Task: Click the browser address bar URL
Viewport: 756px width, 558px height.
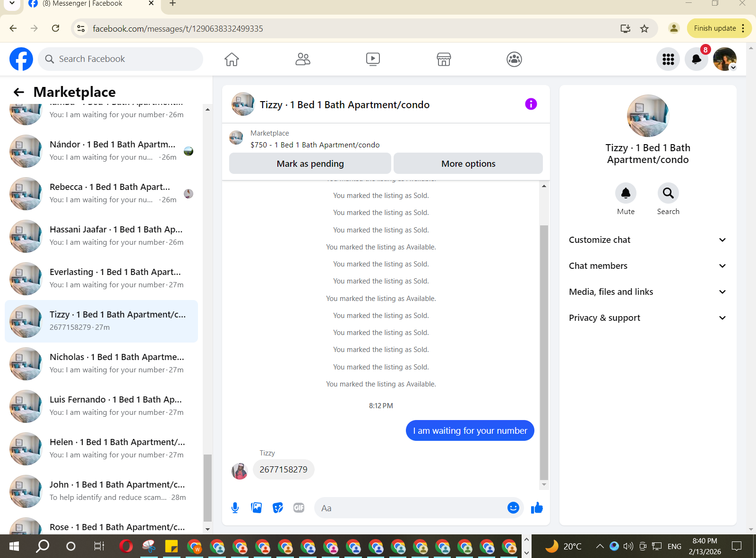Action: (x=178, y=29)
